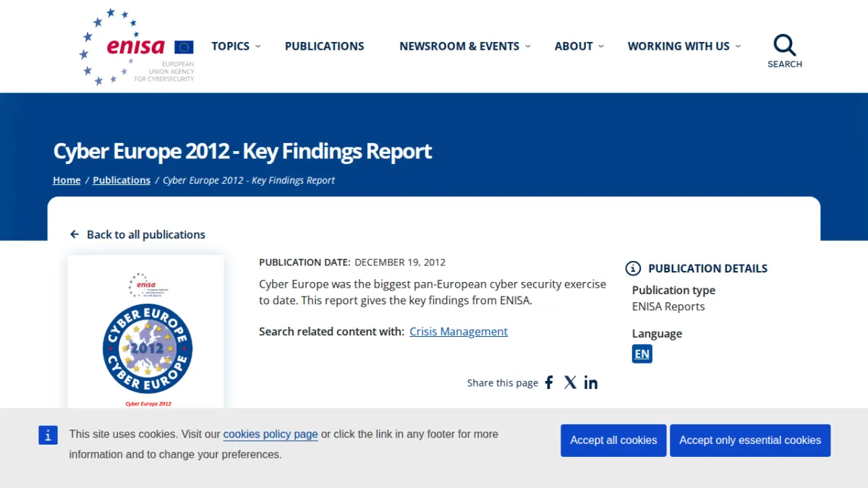Share this page on X

point(570,382)
